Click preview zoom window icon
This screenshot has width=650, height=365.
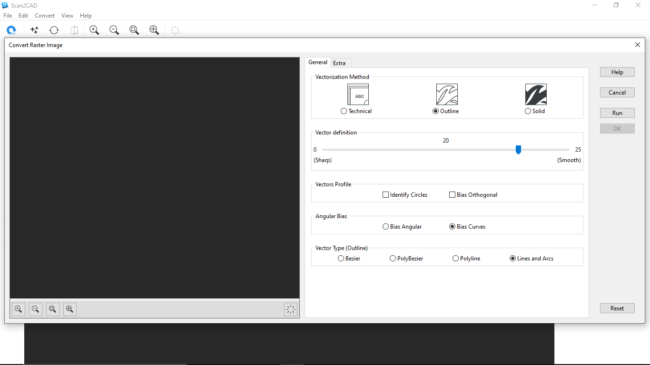coord(52,309)
